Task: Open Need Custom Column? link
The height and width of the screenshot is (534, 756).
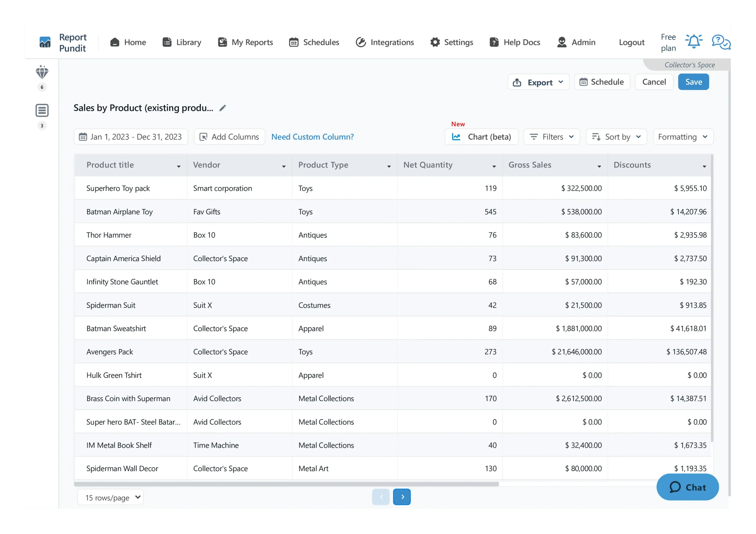Action: 312,137
